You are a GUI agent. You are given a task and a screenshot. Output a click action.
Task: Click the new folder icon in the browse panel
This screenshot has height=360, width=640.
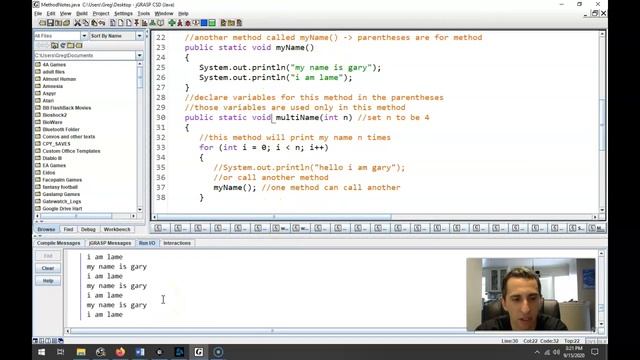pyautogui.click(x=71, y=45)
